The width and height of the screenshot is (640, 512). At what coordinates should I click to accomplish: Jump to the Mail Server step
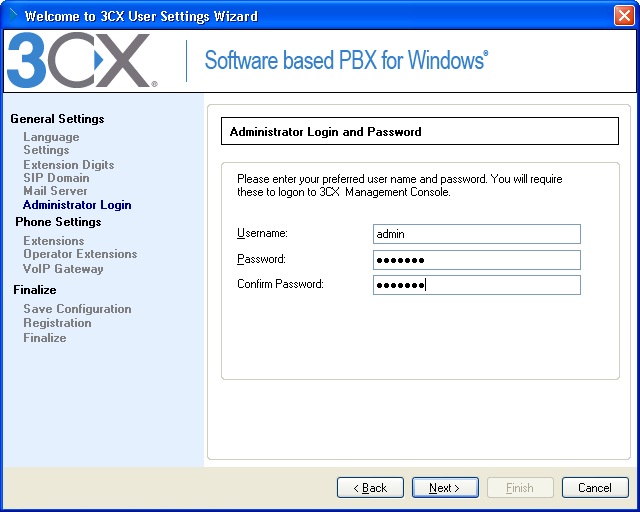coord(55,191)
